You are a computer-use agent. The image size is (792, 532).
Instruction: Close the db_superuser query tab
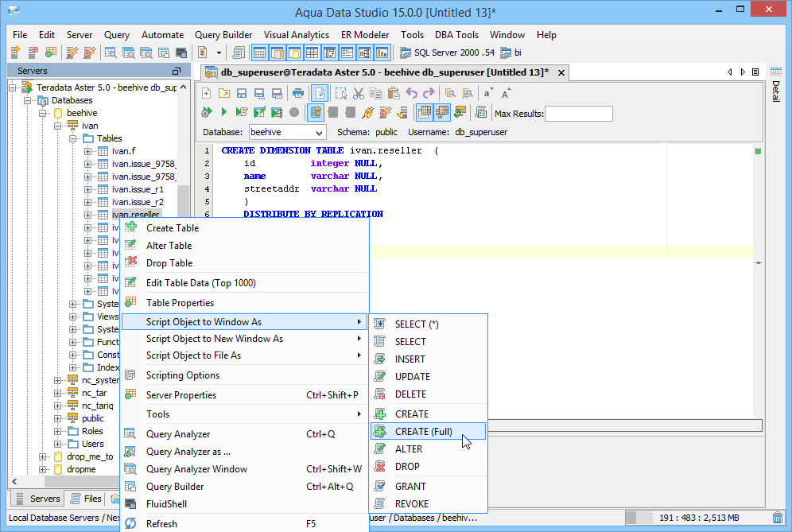[561, 72]
